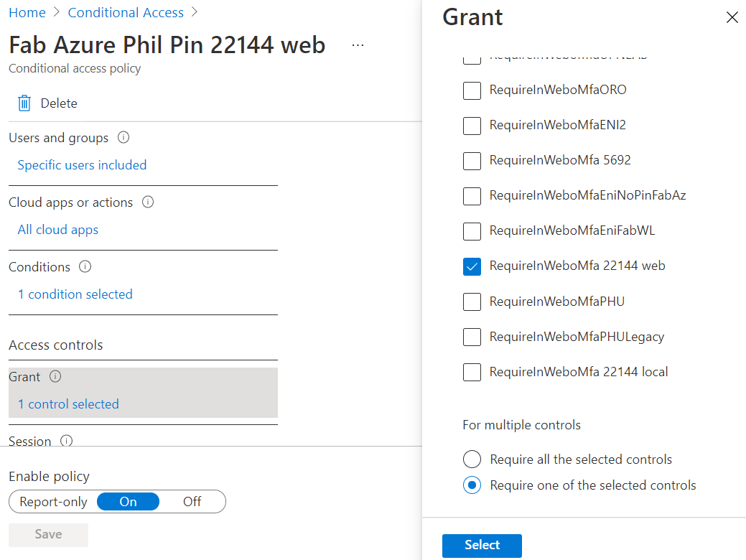
Task: Click the Delete policy trash icon
Action: coord(24,103)
